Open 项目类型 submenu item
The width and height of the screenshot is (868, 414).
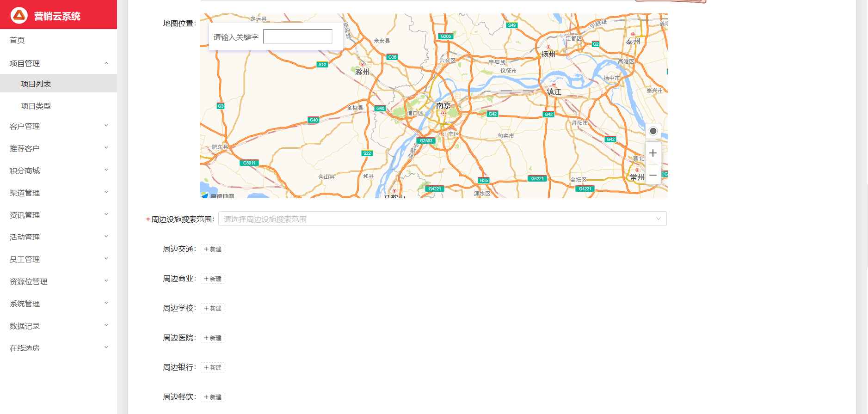(58, 106)
